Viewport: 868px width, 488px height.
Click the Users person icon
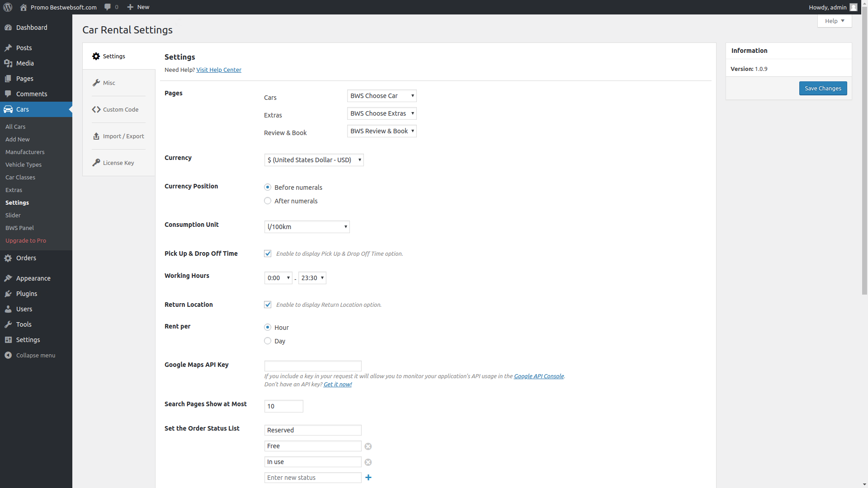pyautogui.click(x=8, y=309)
